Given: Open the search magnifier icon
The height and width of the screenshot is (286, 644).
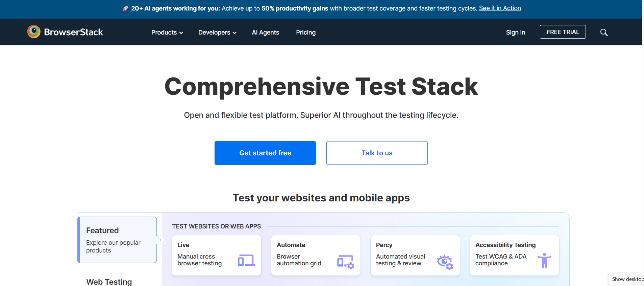Looking at the screenshot, I should pos(604,32).
